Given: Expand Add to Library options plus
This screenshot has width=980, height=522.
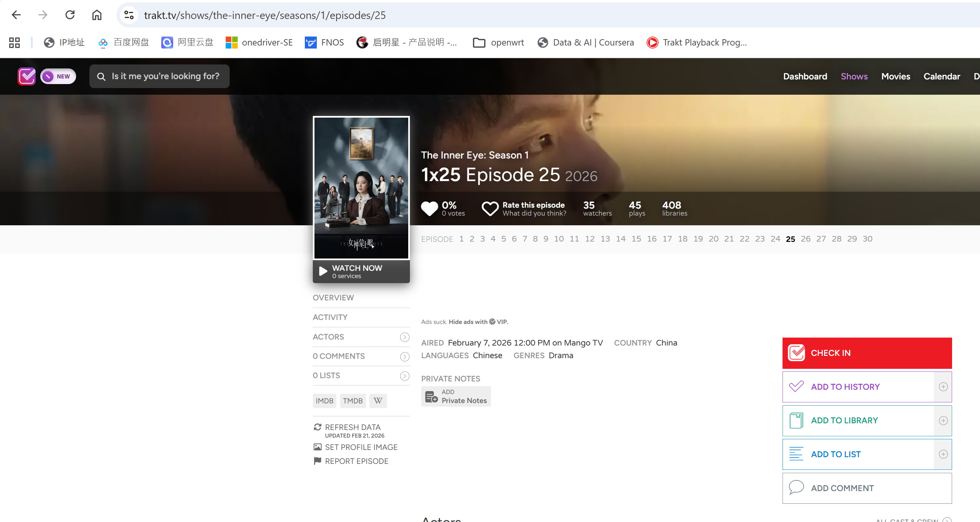Looking at the screenshot, I should pos(943,420).
